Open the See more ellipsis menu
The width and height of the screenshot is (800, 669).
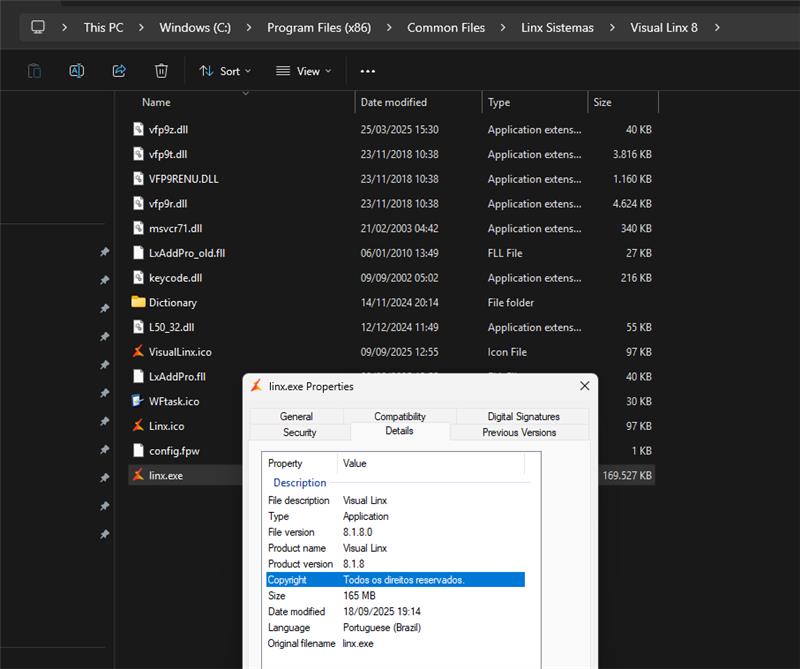367,71
